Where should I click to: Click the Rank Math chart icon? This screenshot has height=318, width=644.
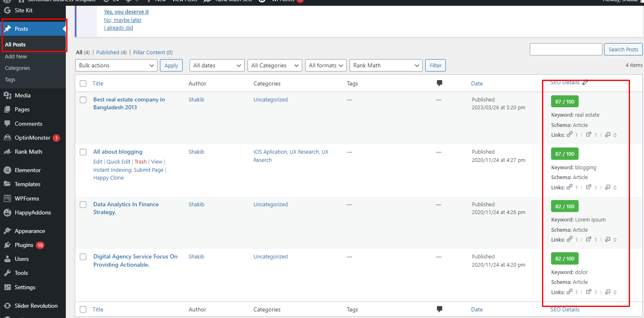coord(7,152)
